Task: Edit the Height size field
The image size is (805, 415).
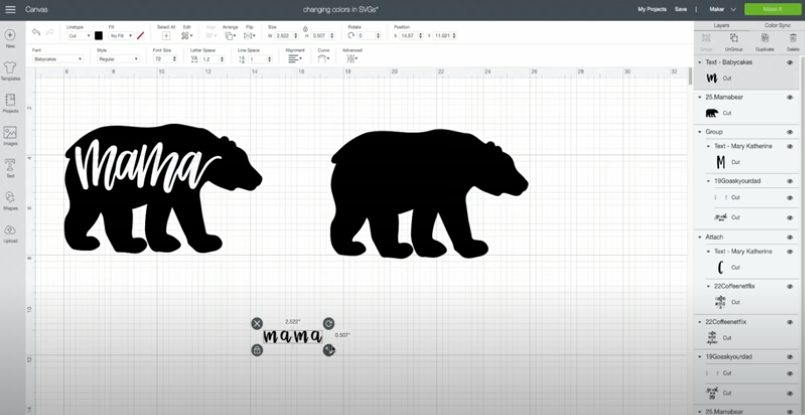Action: [x=323, y=35]
